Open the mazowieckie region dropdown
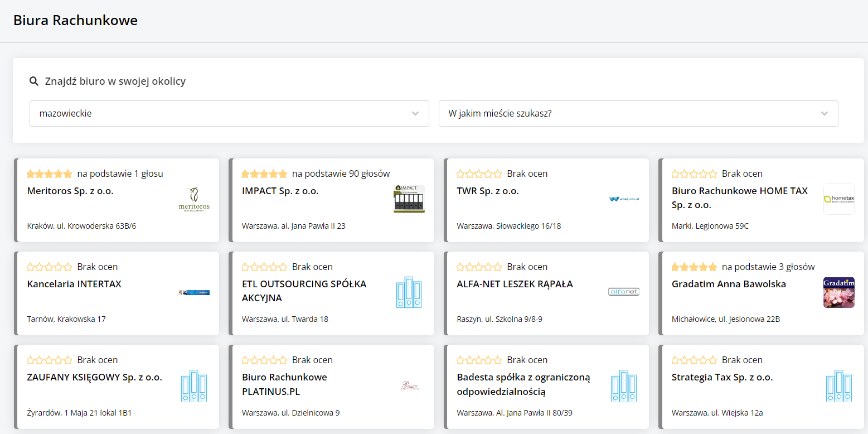This screenshot has width=868, height=434. tap(229, 113)
